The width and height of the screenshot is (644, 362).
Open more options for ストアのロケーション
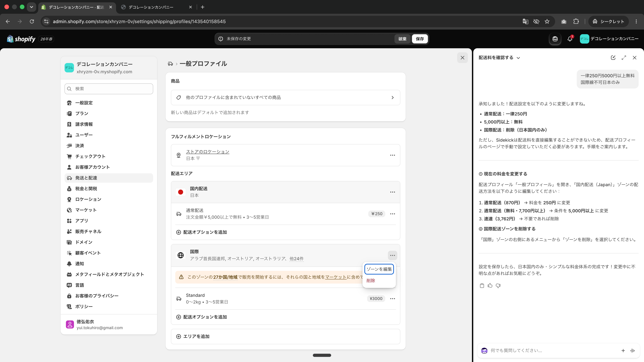click(x=392, y=155)
